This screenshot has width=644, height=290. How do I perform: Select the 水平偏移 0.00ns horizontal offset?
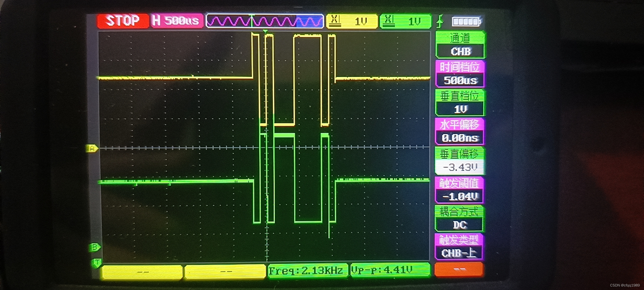[x=460, y=132]
